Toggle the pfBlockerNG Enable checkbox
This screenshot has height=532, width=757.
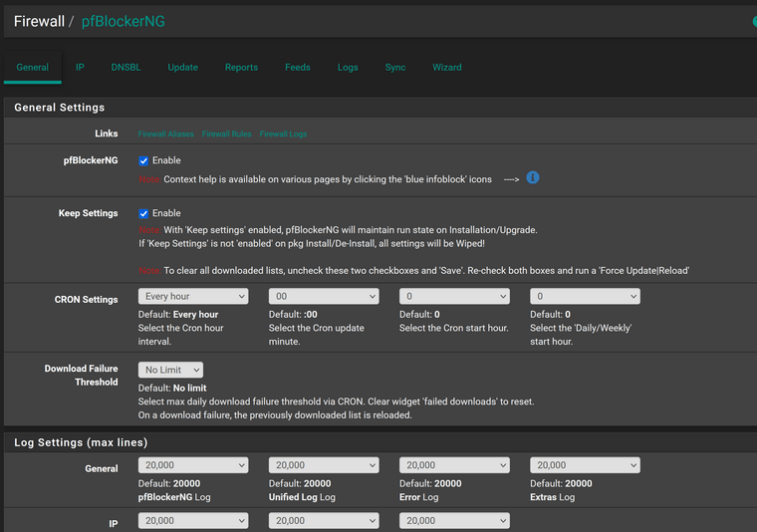coord(143,160)
